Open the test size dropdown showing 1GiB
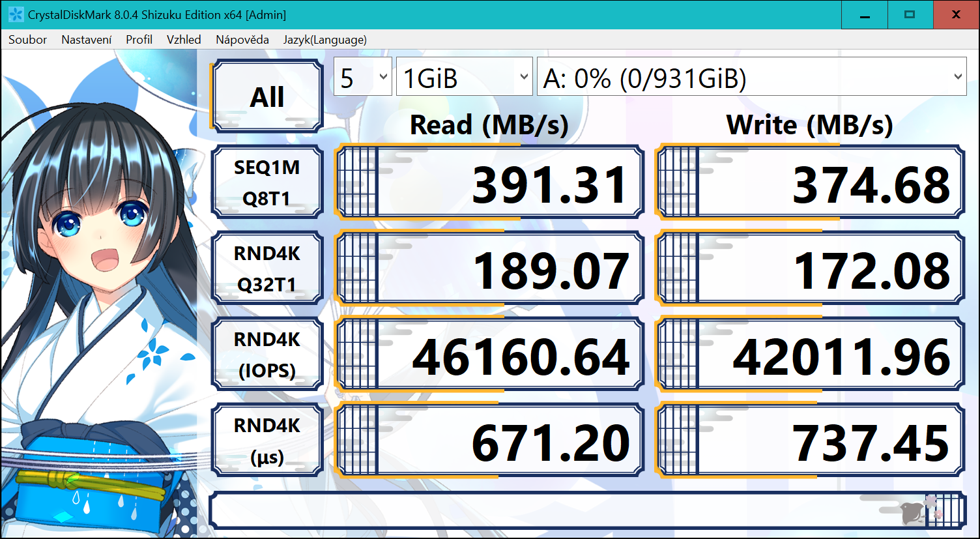980x539 pixels. tap(465, 77)
